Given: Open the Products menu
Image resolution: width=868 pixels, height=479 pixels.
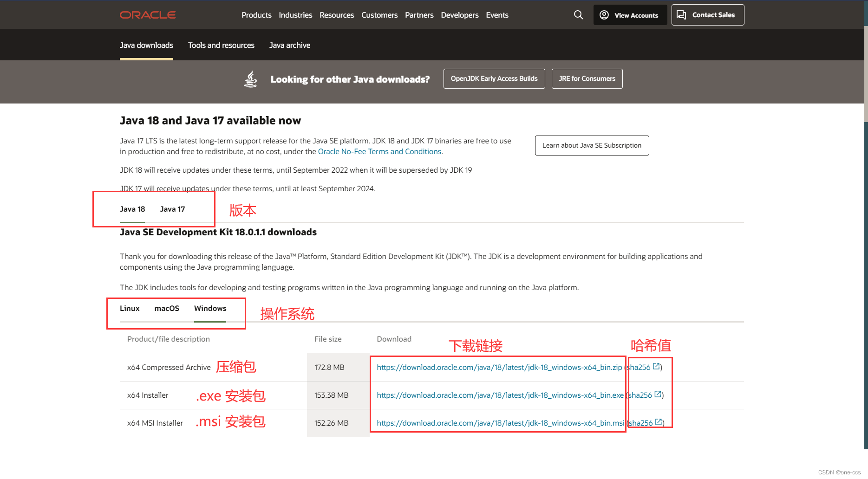Looking at the screenshot, I should click(x=256, y=15).
